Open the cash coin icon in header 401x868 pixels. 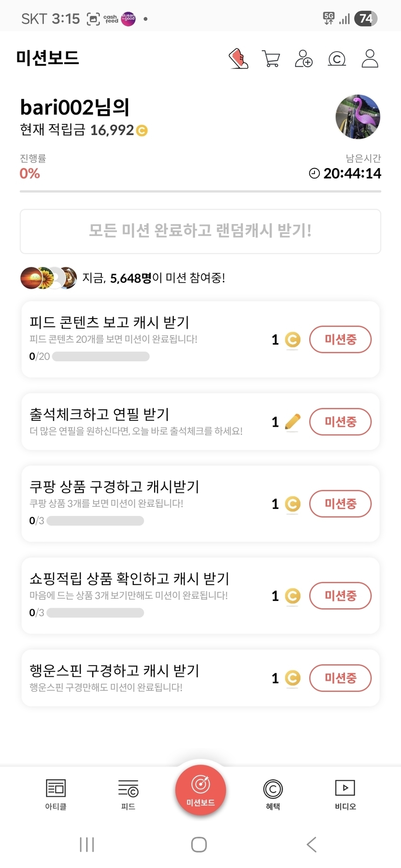(x=337, y=59)
